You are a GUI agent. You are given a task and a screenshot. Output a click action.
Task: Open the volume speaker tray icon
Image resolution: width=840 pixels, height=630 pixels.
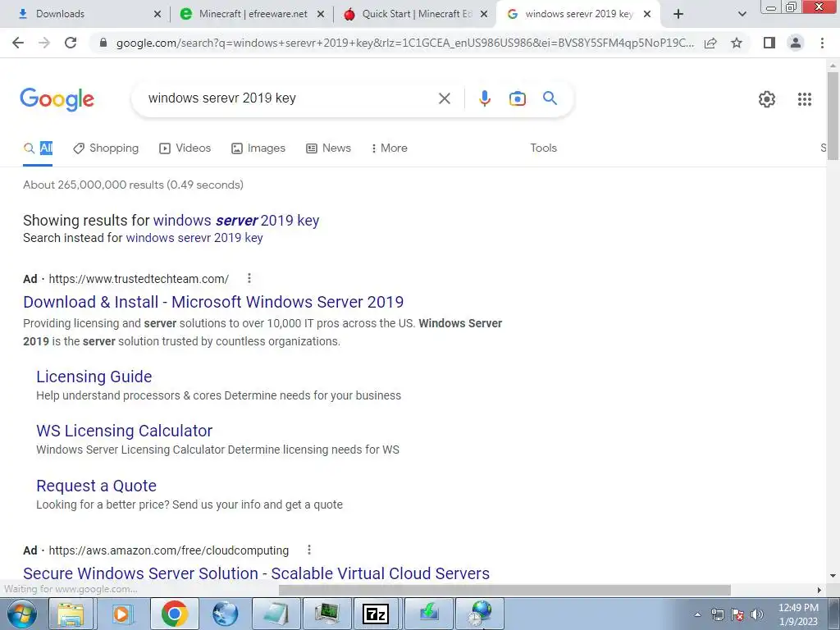(x=757, y=614)
